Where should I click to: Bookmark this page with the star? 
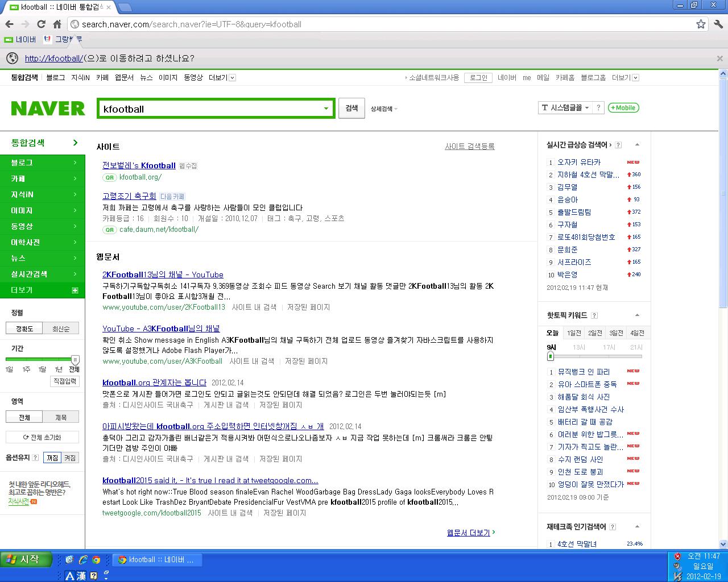pyautogui.click(x=701, y=24)
